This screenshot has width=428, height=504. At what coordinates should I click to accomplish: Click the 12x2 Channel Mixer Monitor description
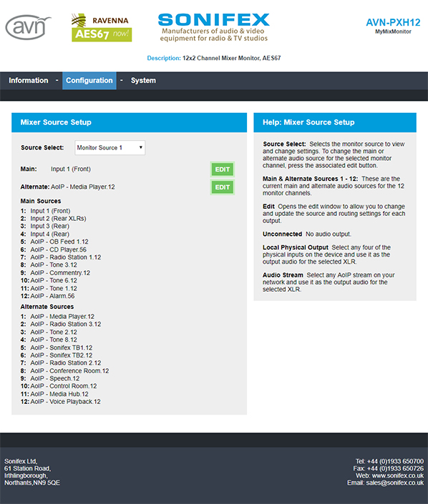click(x=232, y=58)
